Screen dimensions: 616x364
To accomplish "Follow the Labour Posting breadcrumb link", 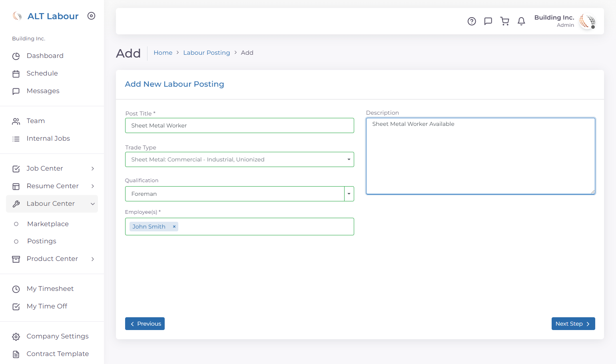I will (x=207, y=53).
